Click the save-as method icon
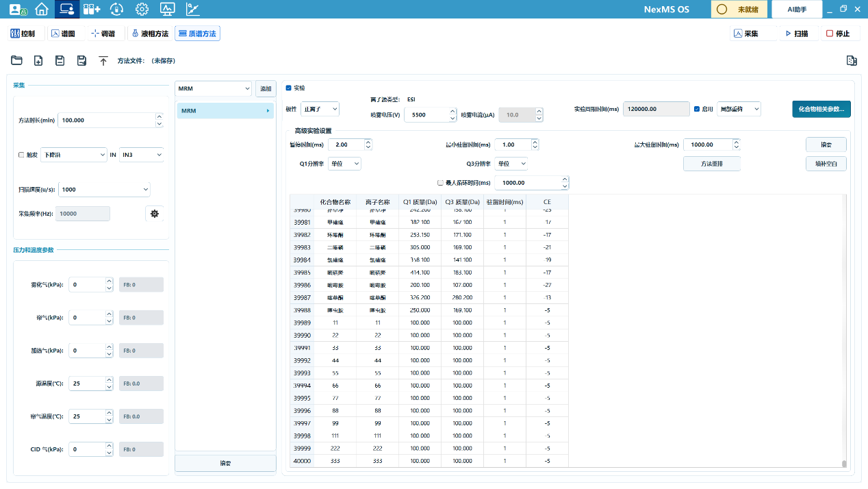868x489 pixels. [x=81, y=60]
